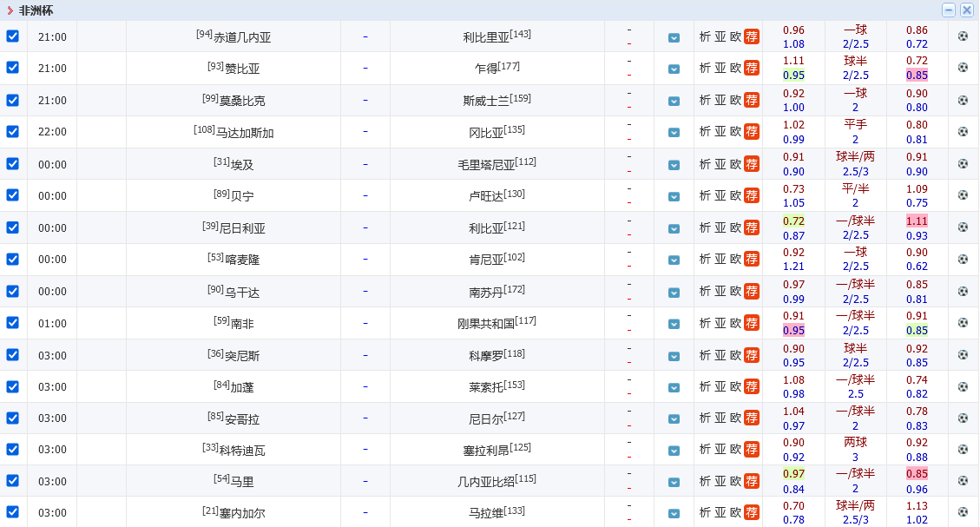Click the soccer ball icon for 南非 match
The width and height of the screenshot is (980, 527).
click(x=963, y=323)
